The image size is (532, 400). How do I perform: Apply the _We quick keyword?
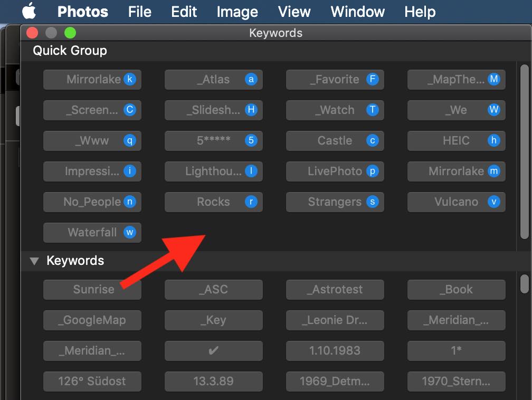tap(457, 110)
